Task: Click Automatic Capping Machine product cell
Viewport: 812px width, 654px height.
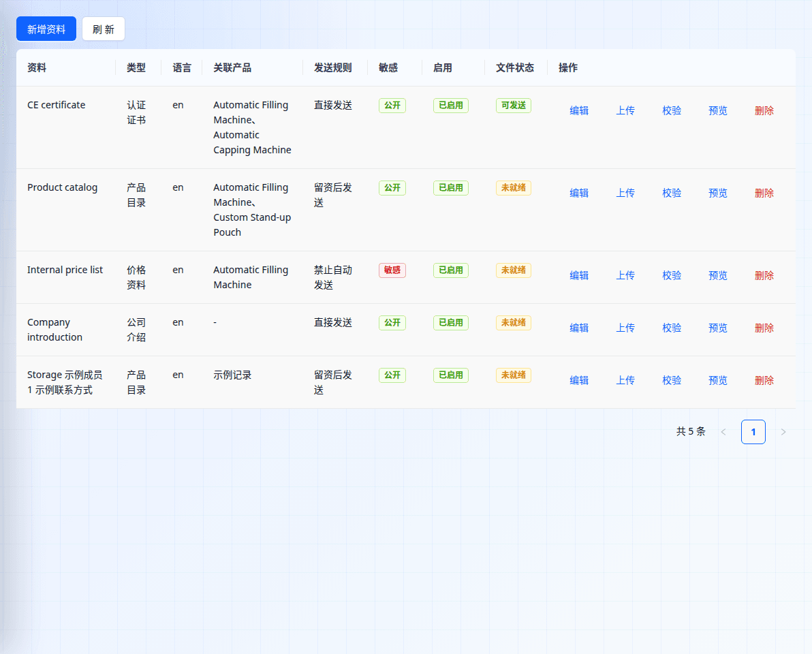Action: (x=252, y=142)
